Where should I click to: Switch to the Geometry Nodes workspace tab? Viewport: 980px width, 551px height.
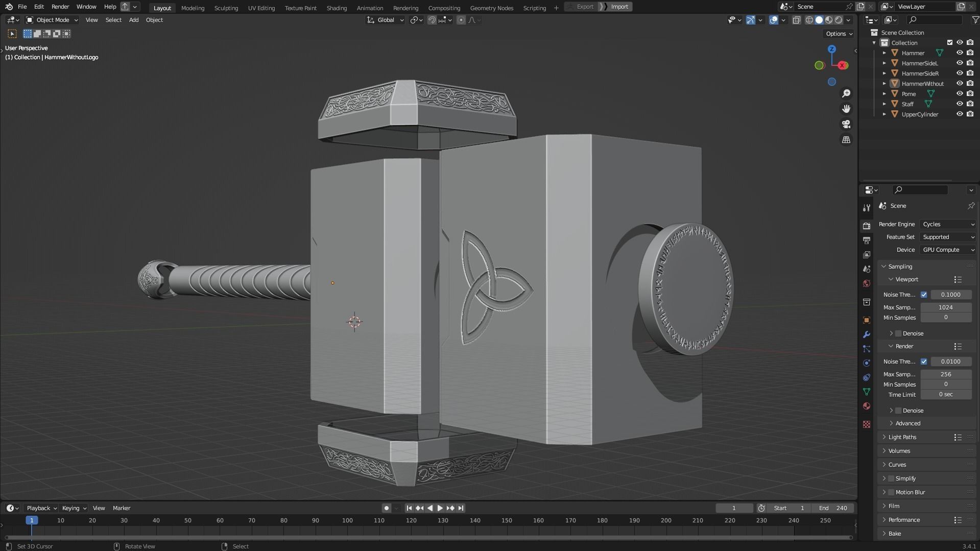point(491,8)
